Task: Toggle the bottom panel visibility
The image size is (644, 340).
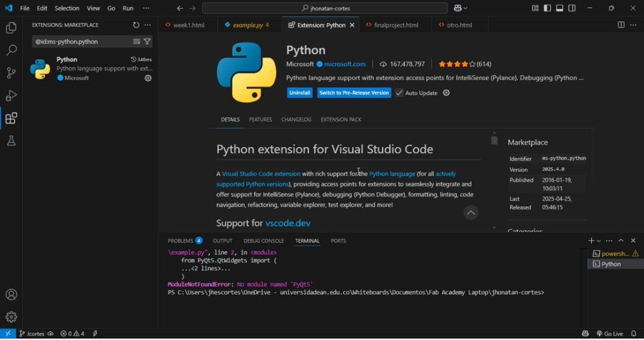Action: click(x=560, y=8)
